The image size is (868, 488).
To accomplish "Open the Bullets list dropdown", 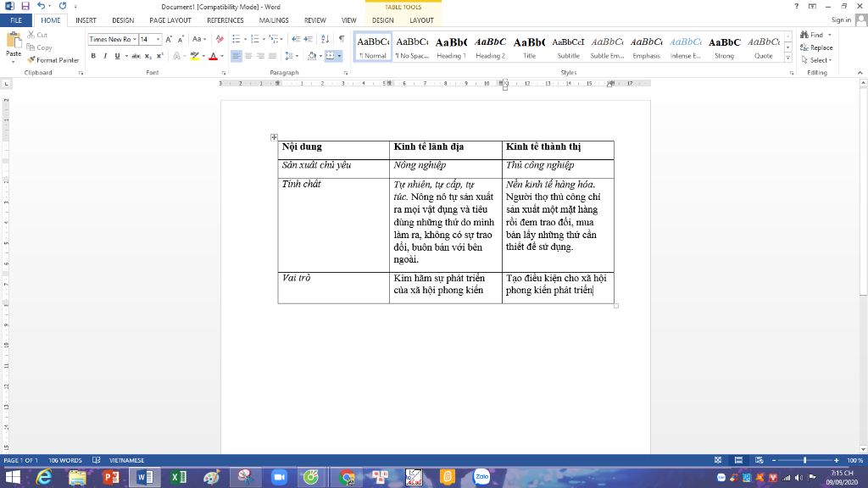I will [245, 39].
